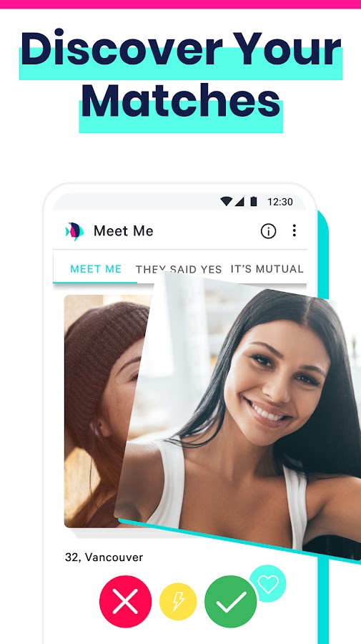Screen dimensions: 361x644
Task: Switch to THEY SAID YES tab
Action: 179,270
